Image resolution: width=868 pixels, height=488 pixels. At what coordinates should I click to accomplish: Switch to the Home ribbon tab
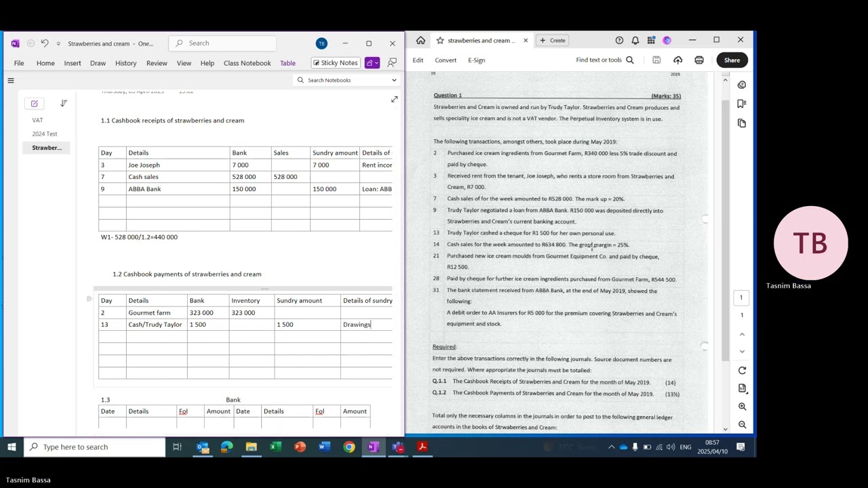(x=45, y=63)
